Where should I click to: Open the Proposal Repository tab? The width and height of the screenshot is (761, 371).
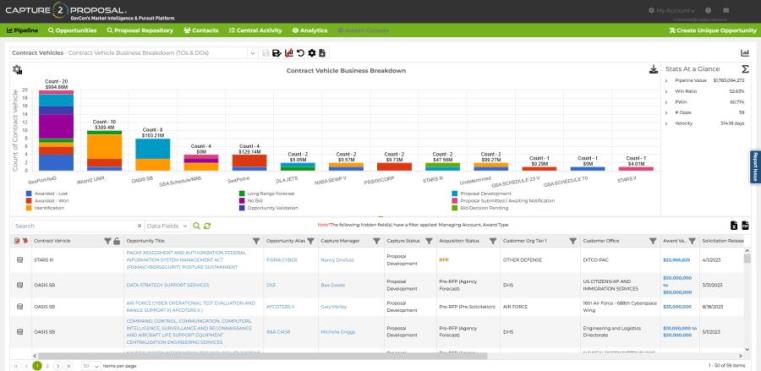point(140,30)
